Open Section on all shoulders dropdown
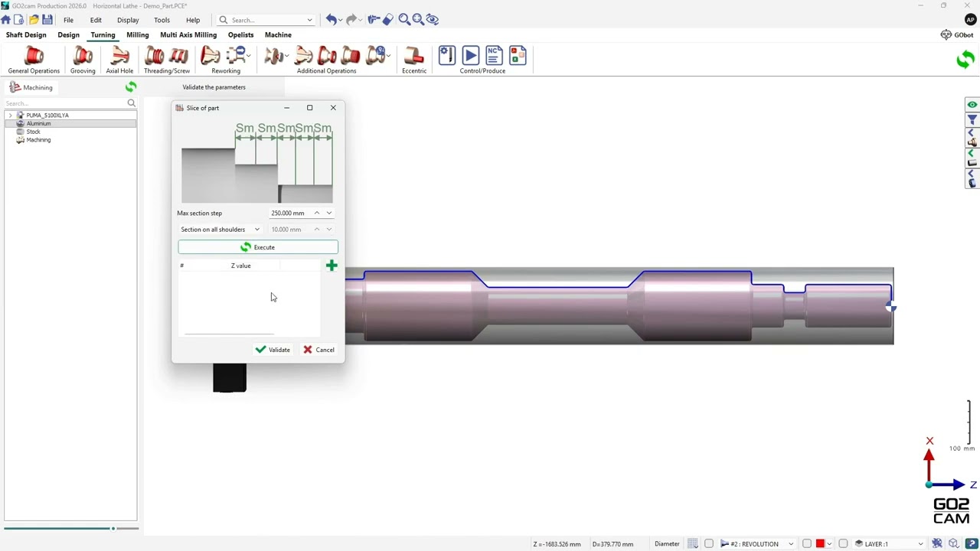Viewport: 980px width, 551px height. click(220, 230)
